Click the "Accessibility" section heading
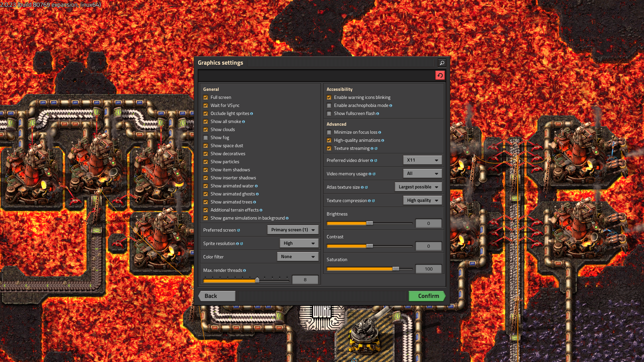Image resolution: width=644 pixels, height=362 pixels. [339, 89]
